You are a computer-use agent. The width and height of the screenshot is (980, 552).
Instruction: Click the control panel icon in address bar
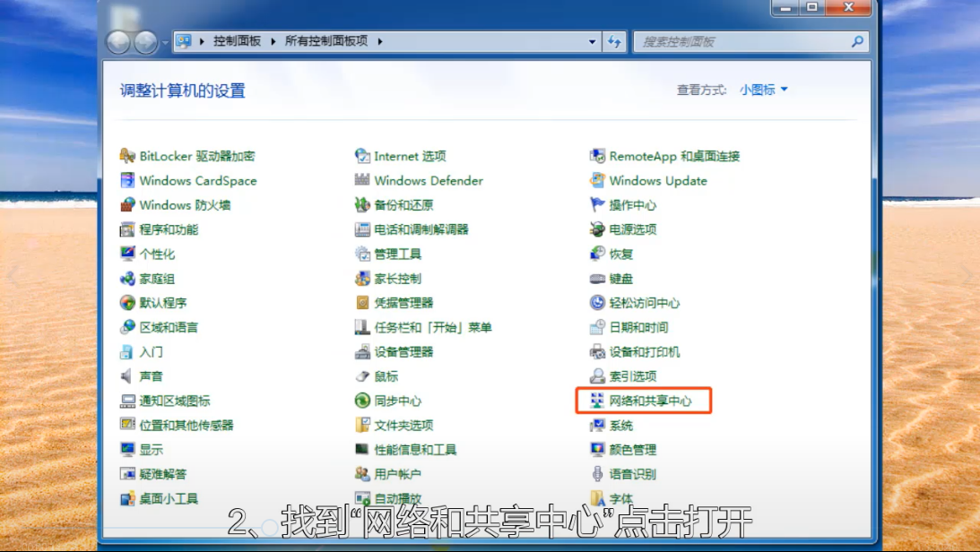[184, 41]
